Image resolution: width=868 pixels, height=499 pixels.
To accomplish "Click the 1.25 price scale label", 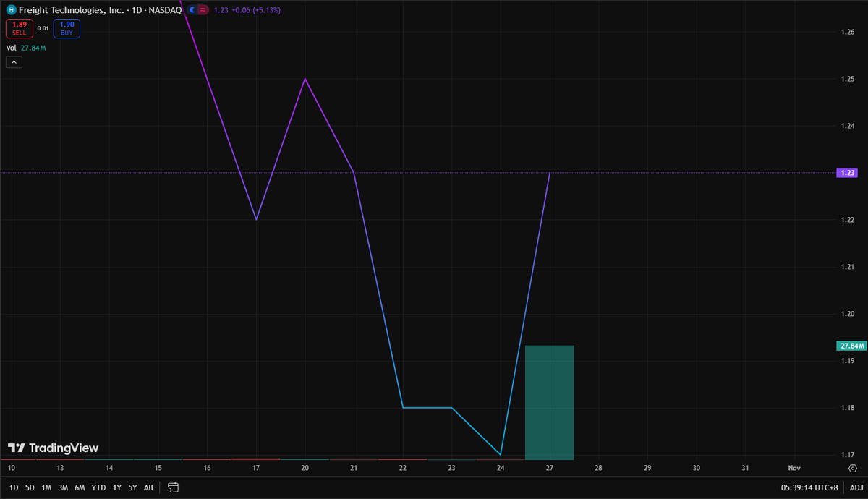I will coord(847,79).
